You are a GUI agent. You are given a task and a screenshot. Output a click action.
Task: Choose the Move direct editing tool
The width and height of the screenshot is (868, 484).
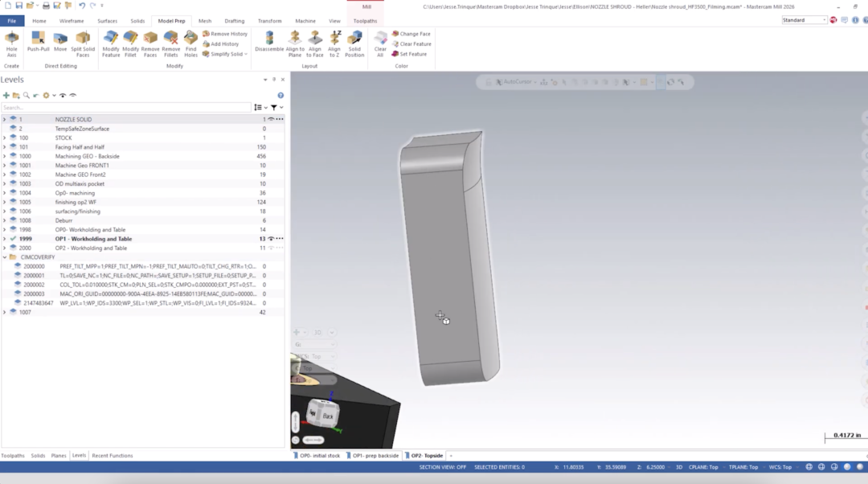click(x=60, y=42)
